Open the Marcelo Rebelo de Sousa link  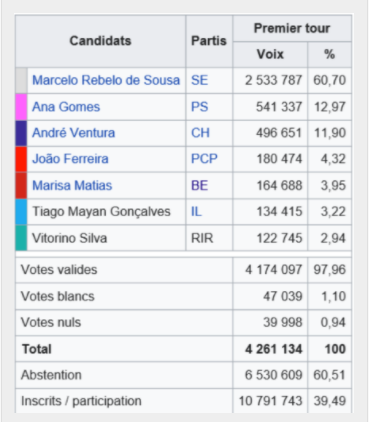point(106,80)
